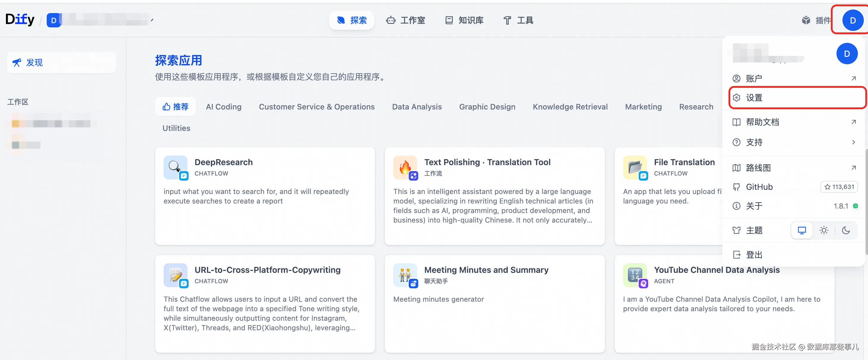
Task: Click the DeepResearch app icon
Action: pos(175,167)
